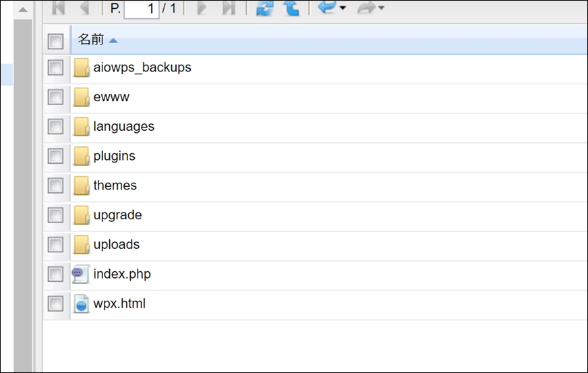Click the blue back history arrow
Viewport: 588px width, 373px height.
pos(327,7)
